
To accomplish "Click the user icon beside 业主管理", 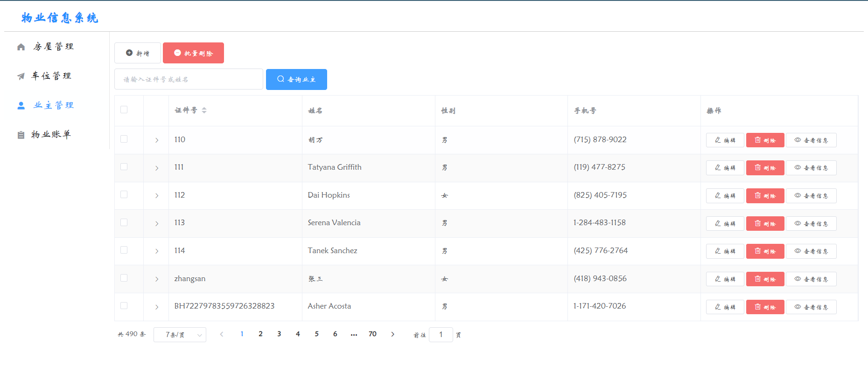I will [21, 105].
